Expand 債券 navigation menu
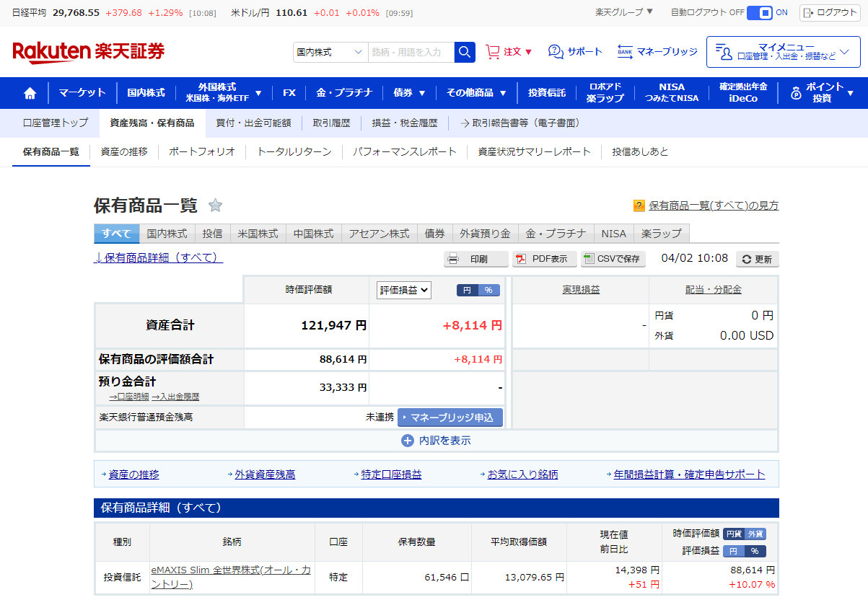Image resolution: width=868 pixels, height=605 pixels. [409, 93]
